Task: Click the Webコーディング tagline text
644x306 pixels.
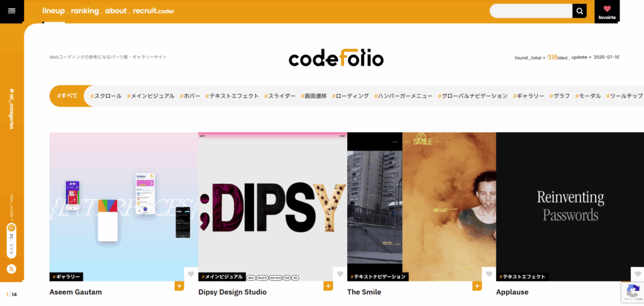Action: tap(108, 57)
